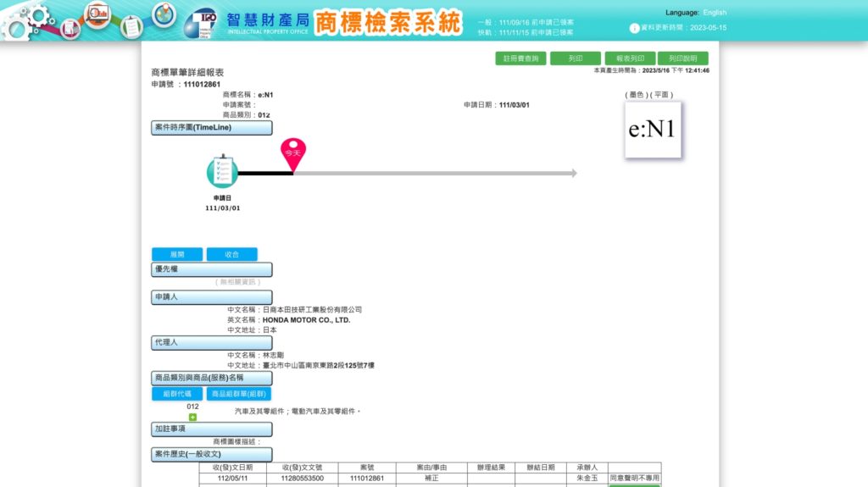
Task: Click HONDA MOTOR CO., LTD. applicant name
Action: (306, 320)
